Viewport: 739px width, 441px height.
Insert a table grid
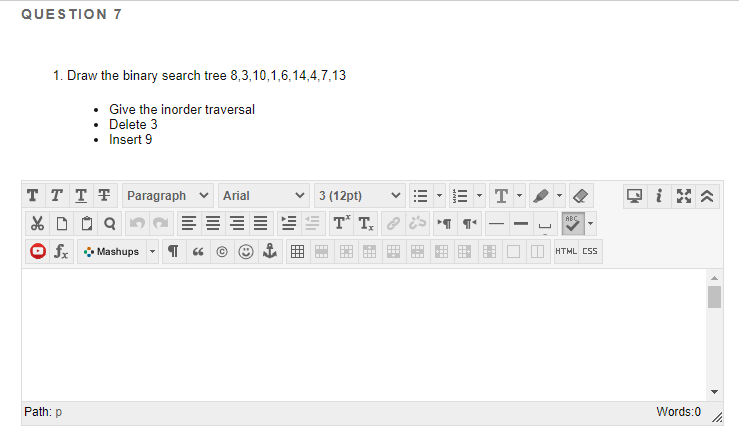click(297, 251)
